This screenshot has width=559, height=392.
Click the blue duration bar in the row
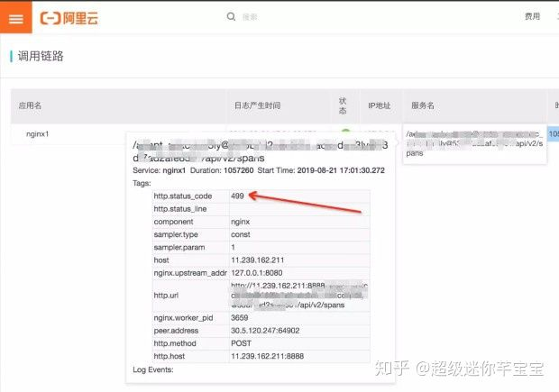click(554, 134)
